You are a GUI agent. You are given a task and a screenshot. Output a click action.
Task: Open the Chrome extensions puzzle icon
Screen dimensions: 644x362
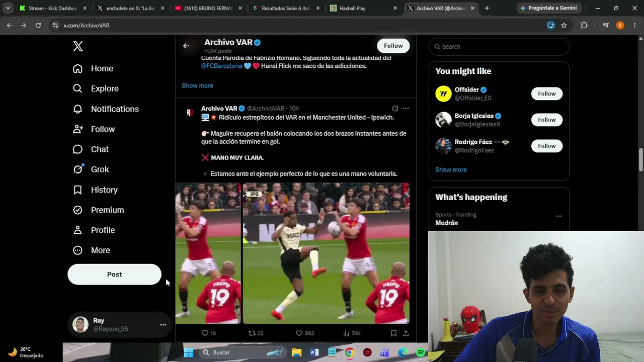[584, 25]
